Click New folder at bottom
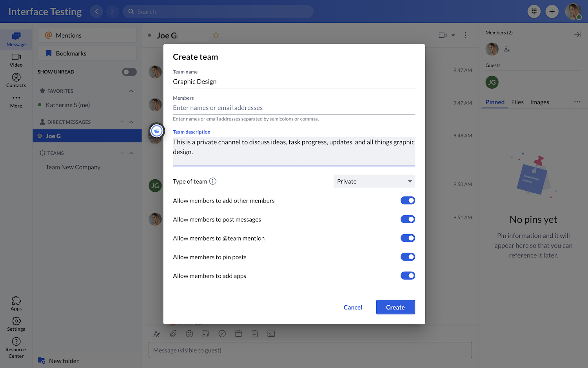Image resolution: width=588 pixels, height=368 pixels. pos(58,361)
